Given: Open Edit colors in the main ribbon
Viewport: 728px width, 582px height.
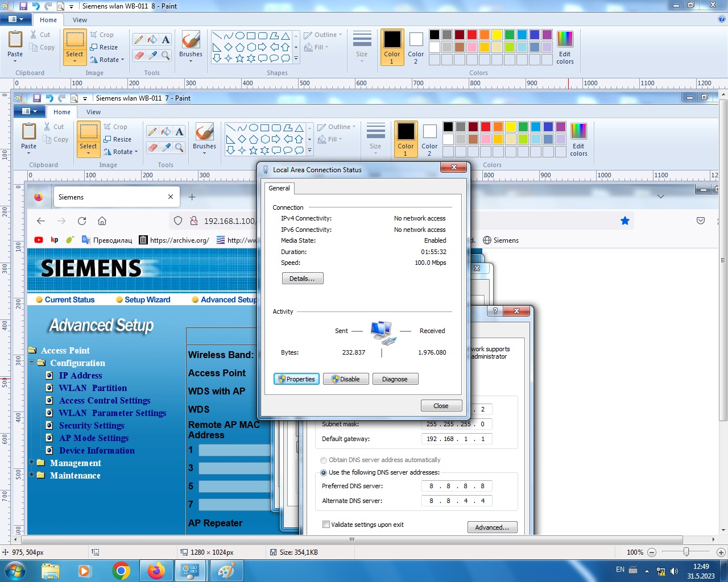Looking at the screenshot, I should 565,48.
